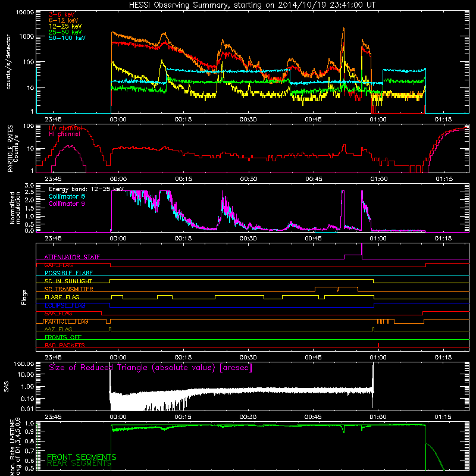Click the HESSI Observing Summary plot title
The width and height of the screenshot is (476, 476).
point(252,5)
